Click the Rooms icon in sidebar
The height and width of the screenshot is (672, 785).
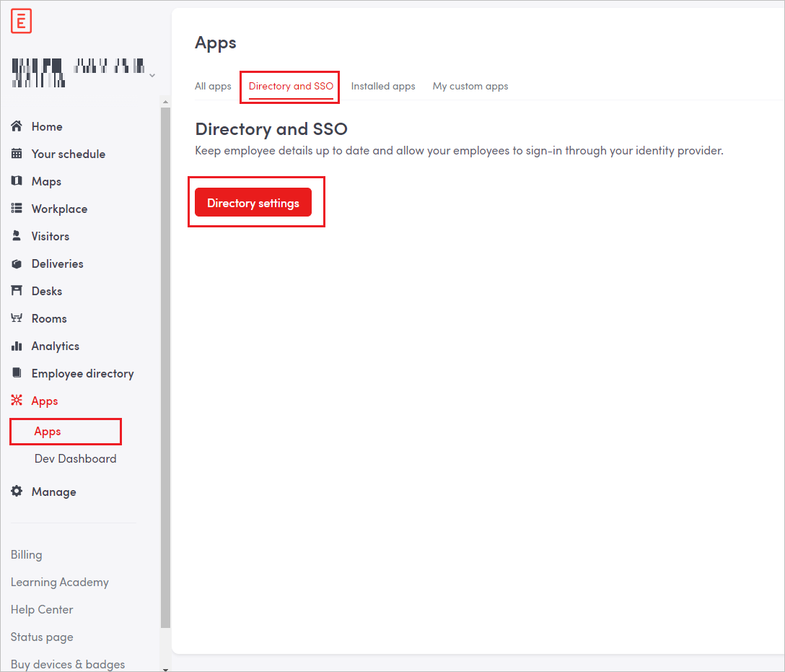[x=17, y=318]
